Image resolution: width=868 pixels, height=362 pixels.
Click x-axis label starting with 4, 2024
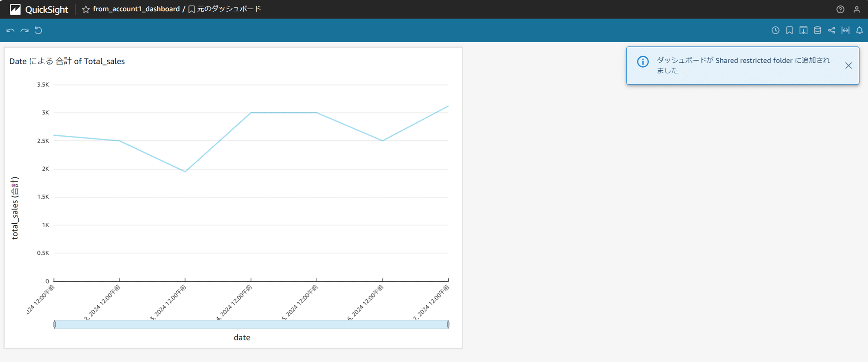pos(233,303)
